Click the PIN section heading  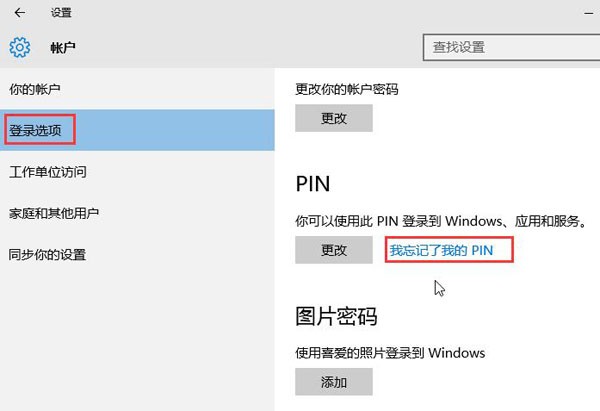[313, 184]
